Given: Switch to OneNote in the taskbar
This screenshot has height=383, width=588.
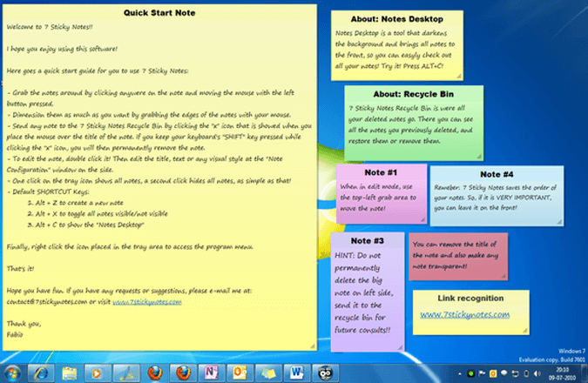Looking at the screenshot, I should click(x=210, y=372).
